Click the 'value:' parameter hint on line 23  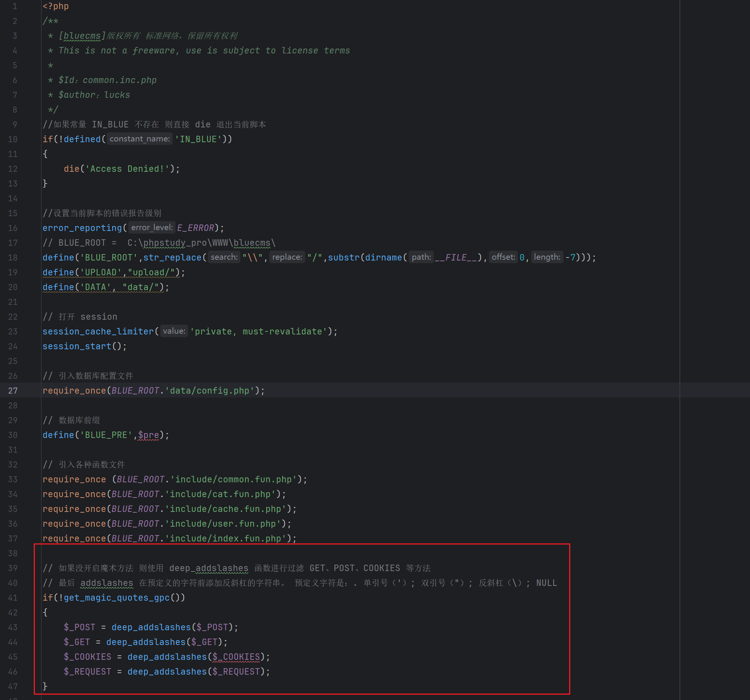[174, 331]
